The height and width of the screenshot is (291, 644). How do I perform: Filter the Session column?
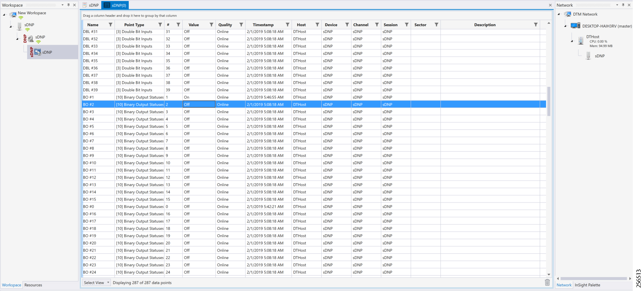pos(407,25)
